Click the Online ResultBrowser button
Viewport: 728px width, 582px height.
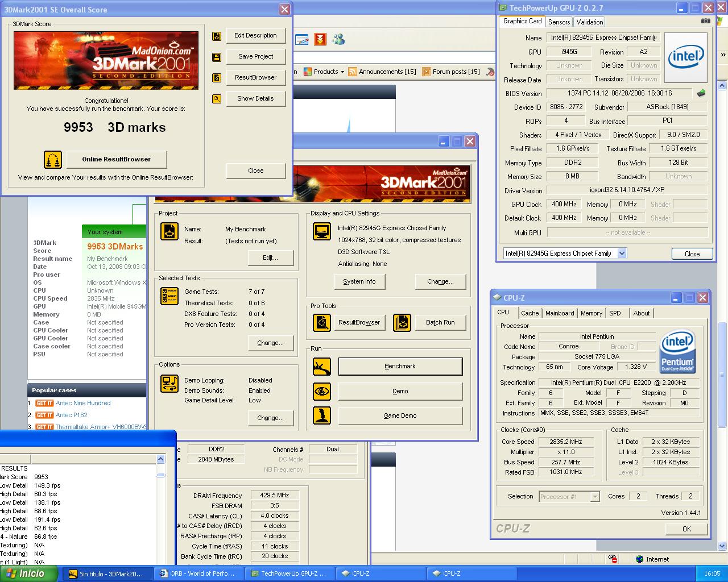pyautogui.click(x=117, y=159)
